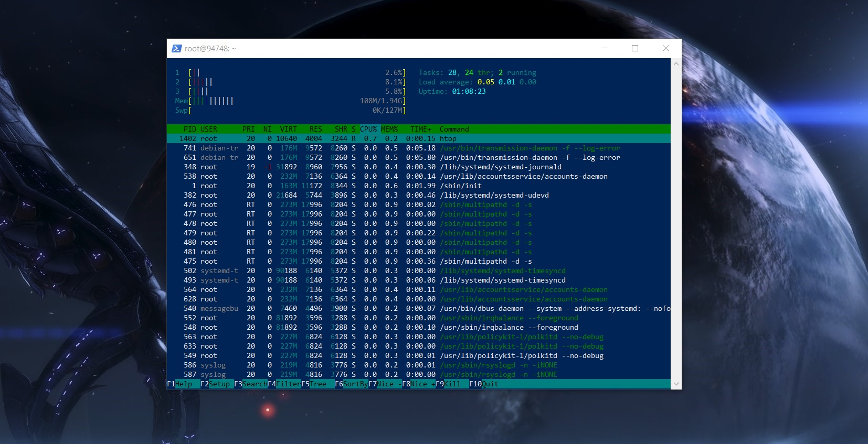Select multipathd row PID 479

[419, 233]
